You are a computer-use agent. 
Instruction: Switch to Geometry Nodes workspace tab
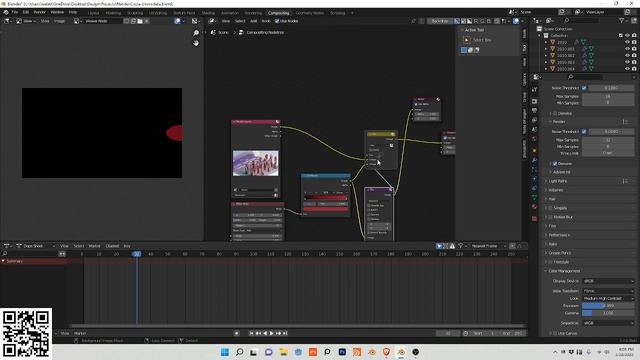point(309,13)
